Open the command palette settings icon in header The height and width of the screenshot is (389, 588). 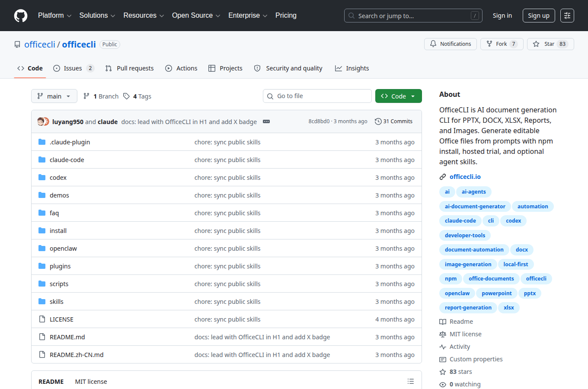(x=567, y=16)
